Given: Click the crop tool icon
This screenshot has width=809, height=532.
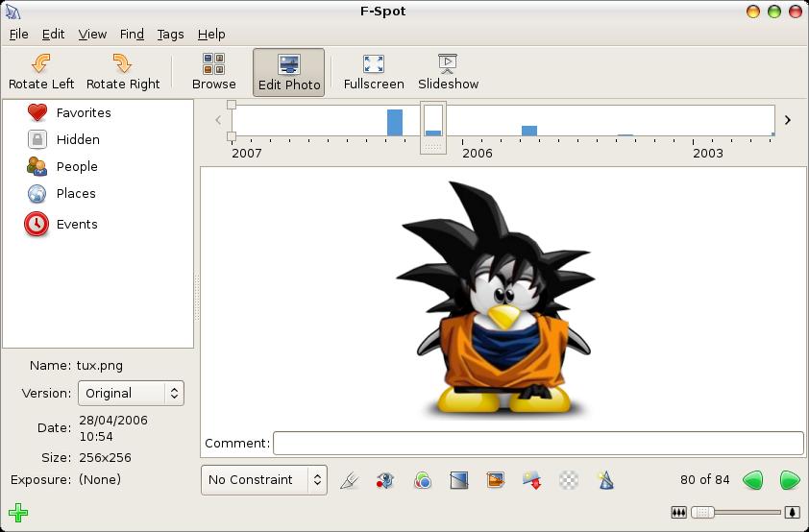Looking at the screenshot, I should 350,480.
